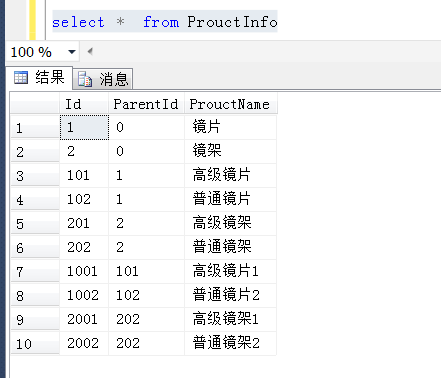Click the Id cell with value 1002
The width and height of the screenshot is (441, 378).
pyautogui.click(x=84, y=295)
